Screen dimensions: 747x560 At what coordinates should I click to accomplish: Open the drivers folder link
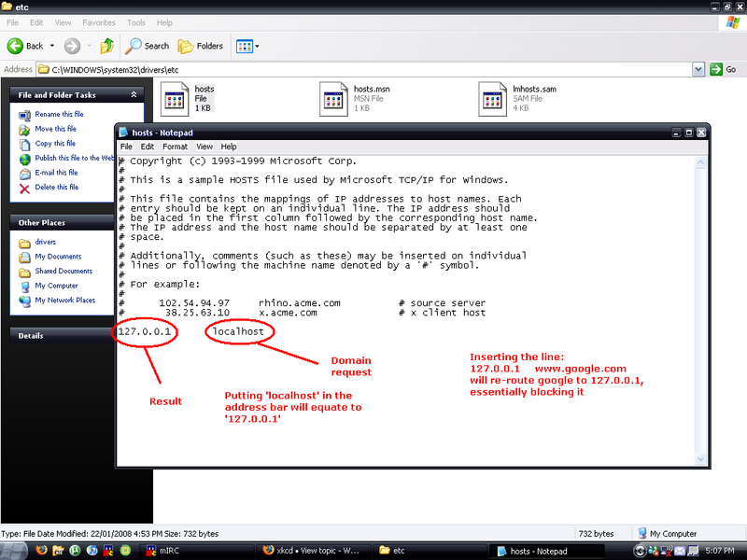[45, 242]
